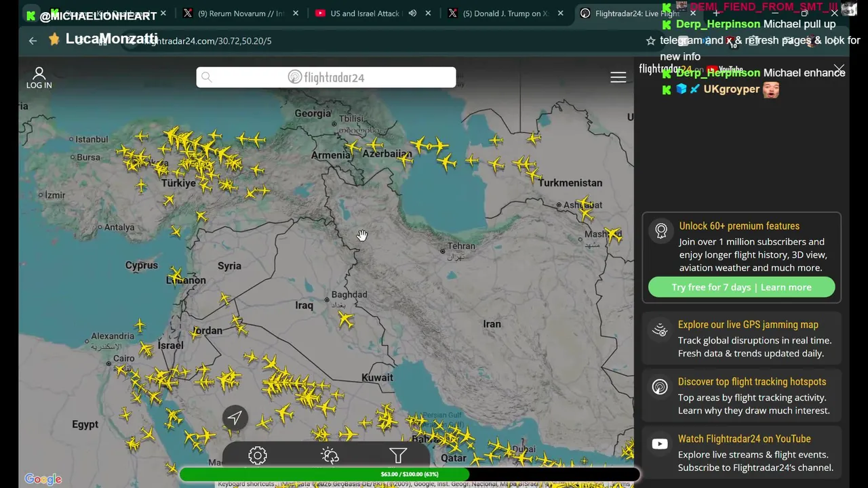Image resolution: width=868 pixels, height=488 pixels.
Task: Open Watch Flightradar24 on YouTube link
Action: [x=745, y=439]
